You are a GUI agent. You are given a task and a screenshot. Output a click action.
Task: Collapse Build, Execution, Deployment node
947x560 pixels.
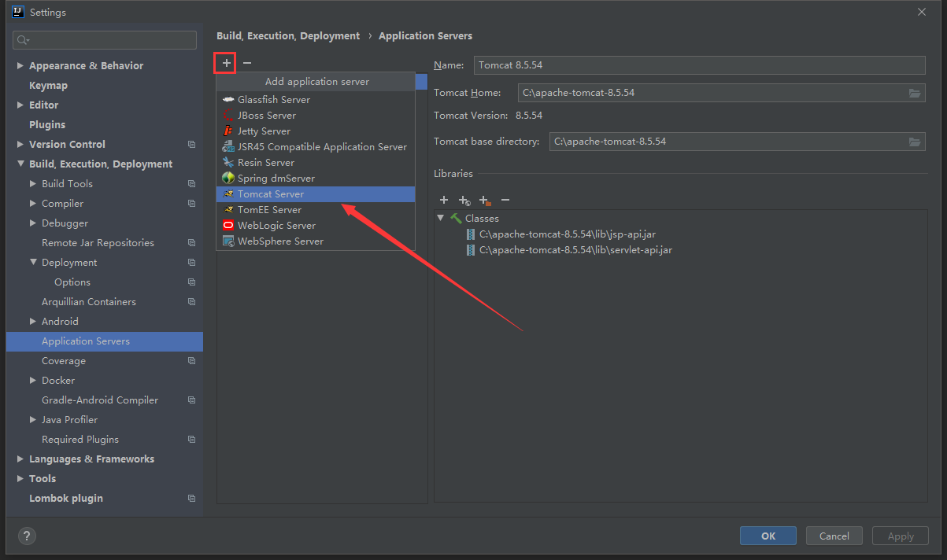coord(20,164)
